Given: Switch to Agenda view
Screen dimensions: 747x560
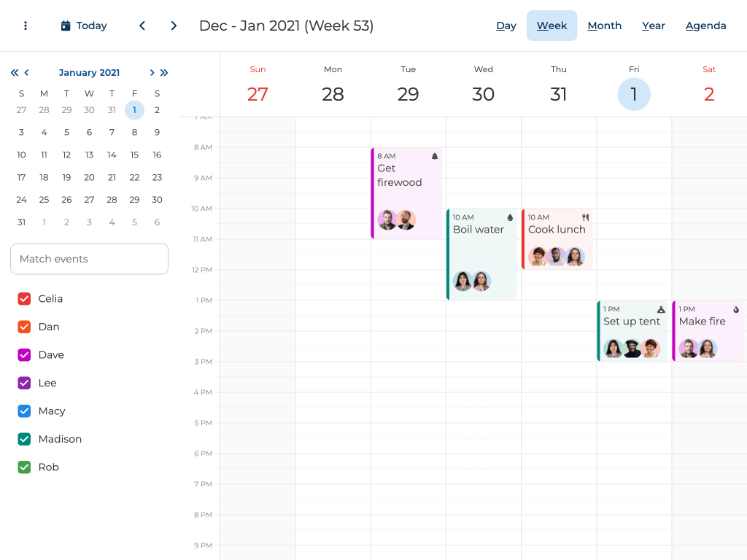Looking at the screenshot, I should pyautogui.click(x=705, y=26).
